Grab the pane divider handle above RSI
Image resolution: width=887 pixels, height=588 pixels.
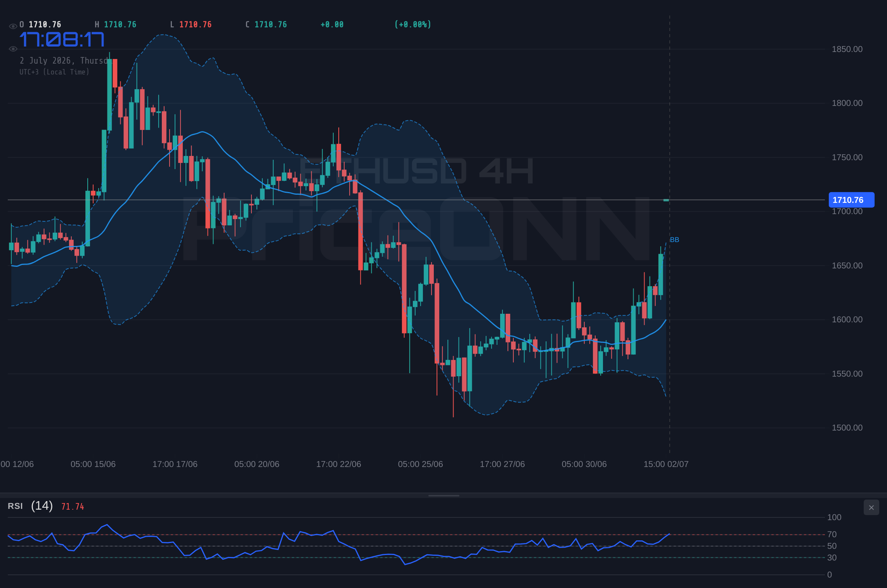[x=443, y=495]
